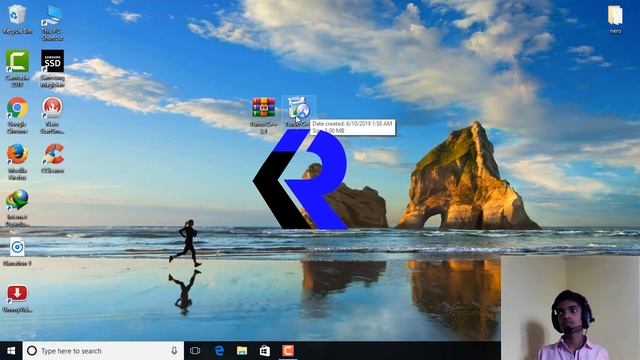
Task: Focus the 'Type here to search' field
Action: pos(103,351)
